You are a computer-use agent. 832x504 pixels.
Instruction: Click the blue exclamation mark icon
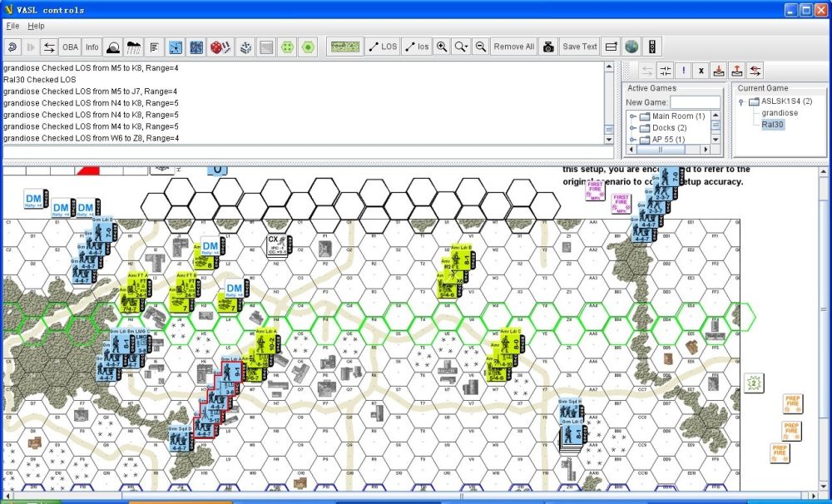click(x=683, y=71)
